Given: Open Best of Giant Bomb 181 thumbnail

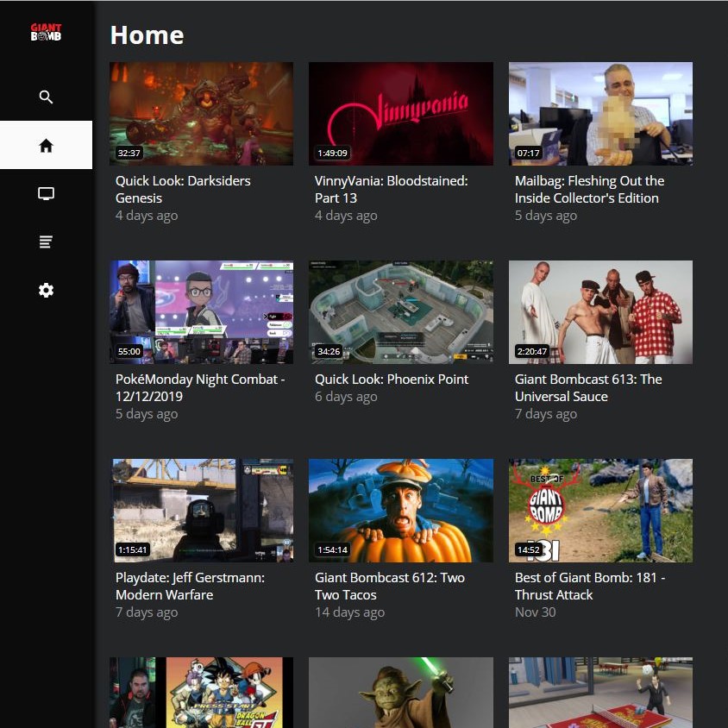Looking at the screenshot, I should pyautogui.click(x=601, y=511).
